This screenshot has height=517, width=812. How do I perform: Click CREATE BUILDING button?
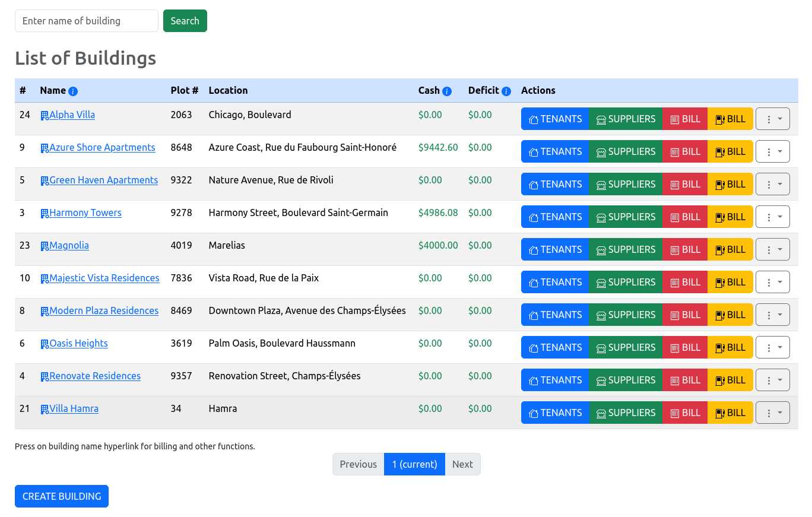tap(62, 496)
